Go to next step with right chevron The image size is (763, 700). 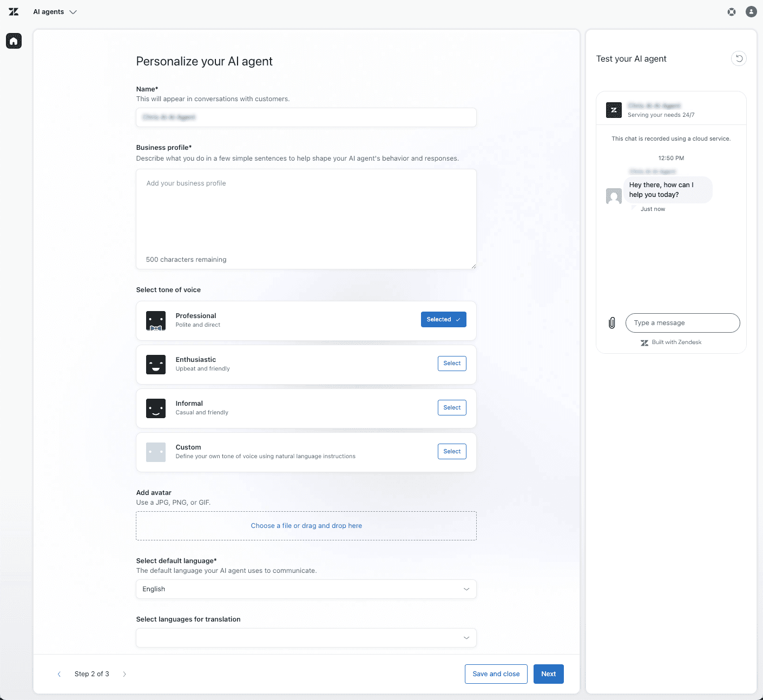[124, 674]
